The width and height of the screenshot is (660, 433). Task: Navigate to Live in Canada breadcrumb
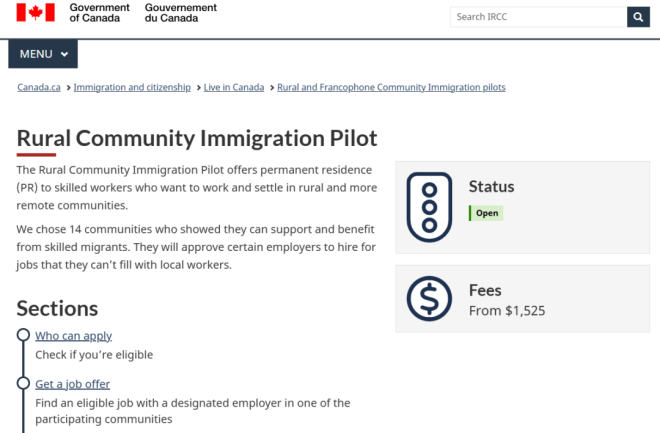(234, 88)
